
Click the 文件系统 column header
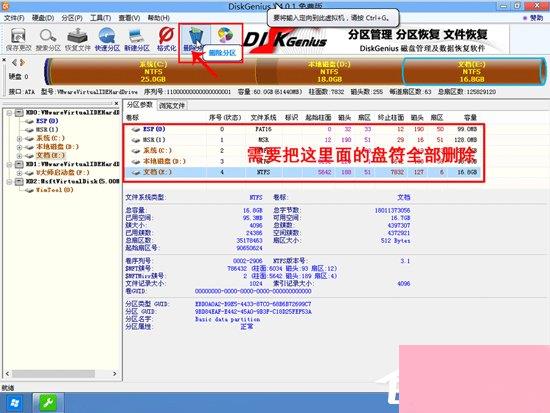point(263,118)
